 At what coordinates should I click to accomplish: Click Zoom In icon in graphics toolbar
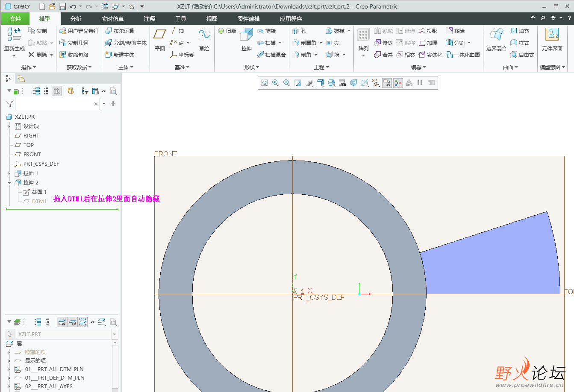276,83
